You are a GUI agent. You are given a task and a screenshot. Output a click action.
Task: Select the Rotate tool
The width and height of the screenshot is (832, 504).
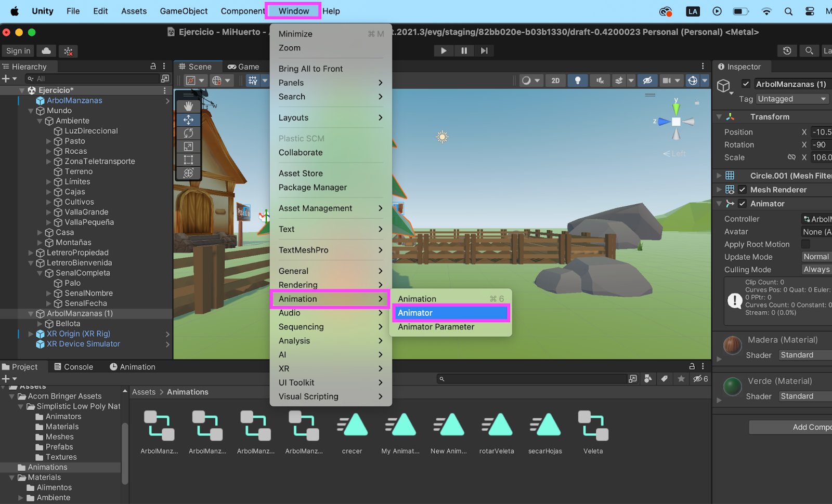pos(188,133)
